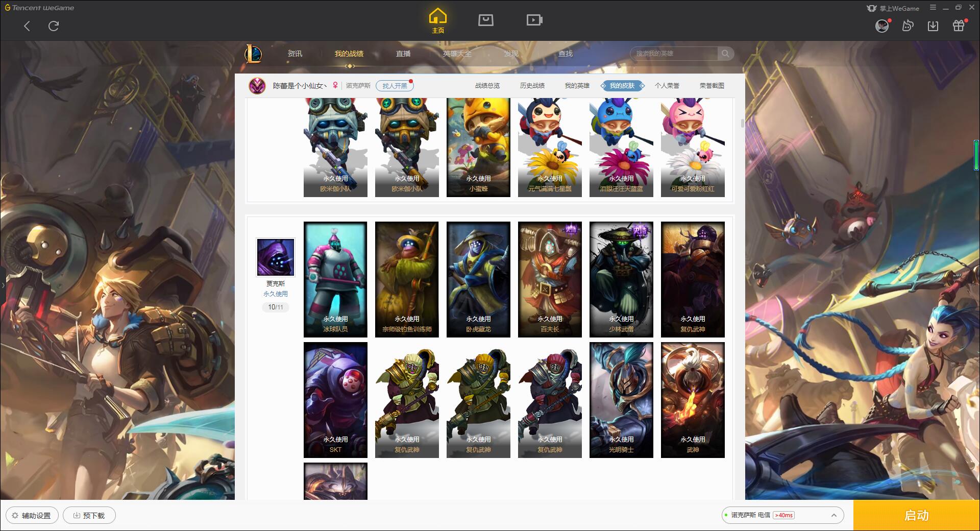
Task: Select the 光明骑士 skin thumbnail
Action: (x=621, y=400)
